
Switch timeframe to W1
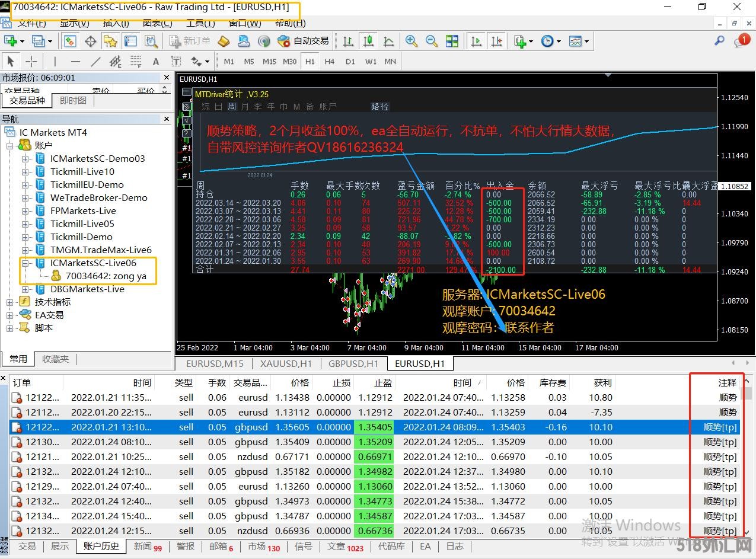[371, 61]
